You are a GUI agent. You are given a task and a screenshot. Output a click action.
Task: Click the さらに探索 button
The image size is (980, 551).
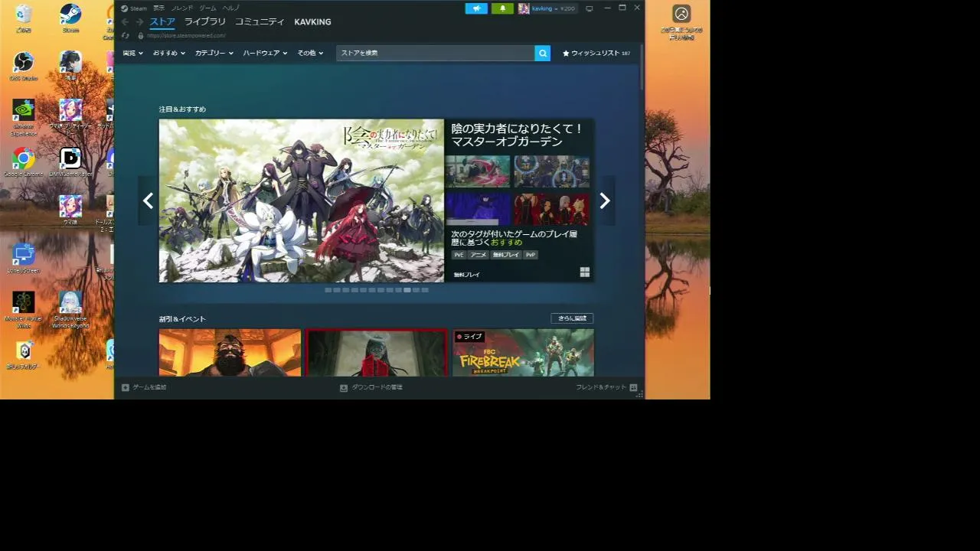click(x=572, y=318)
